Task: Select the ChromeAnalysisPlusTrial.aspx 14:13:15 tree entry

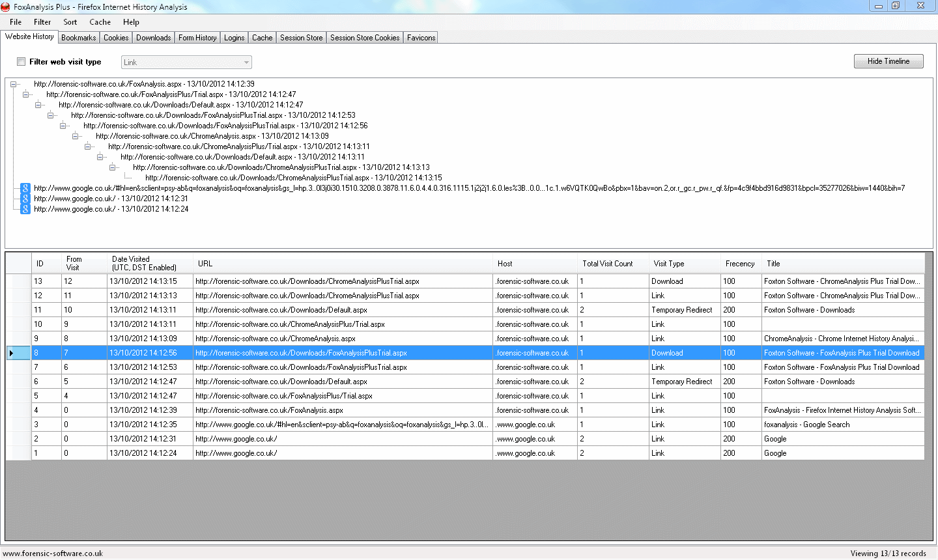Action: click(294, 178)
